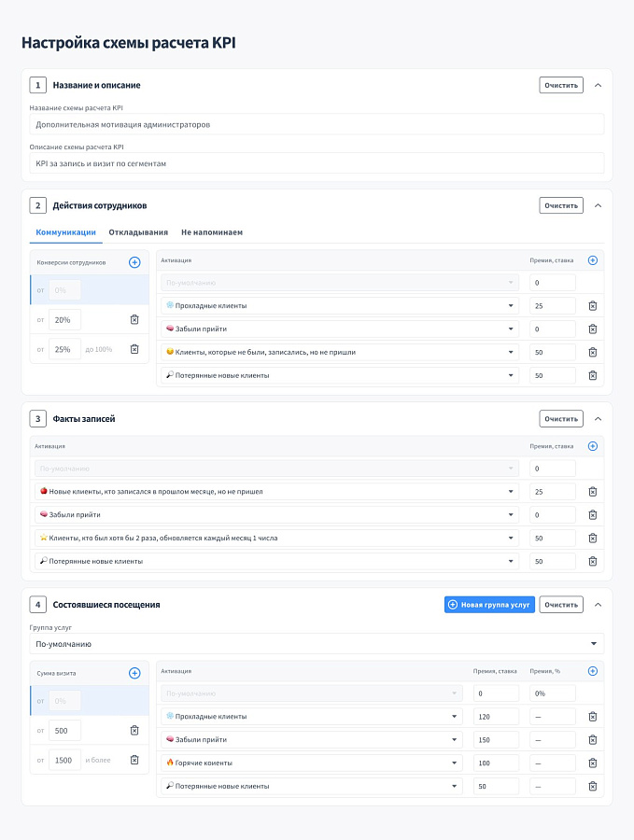The image size is (634, 840).
Task: Edit the 20% conversion threshold field
Action: [64, 320]
